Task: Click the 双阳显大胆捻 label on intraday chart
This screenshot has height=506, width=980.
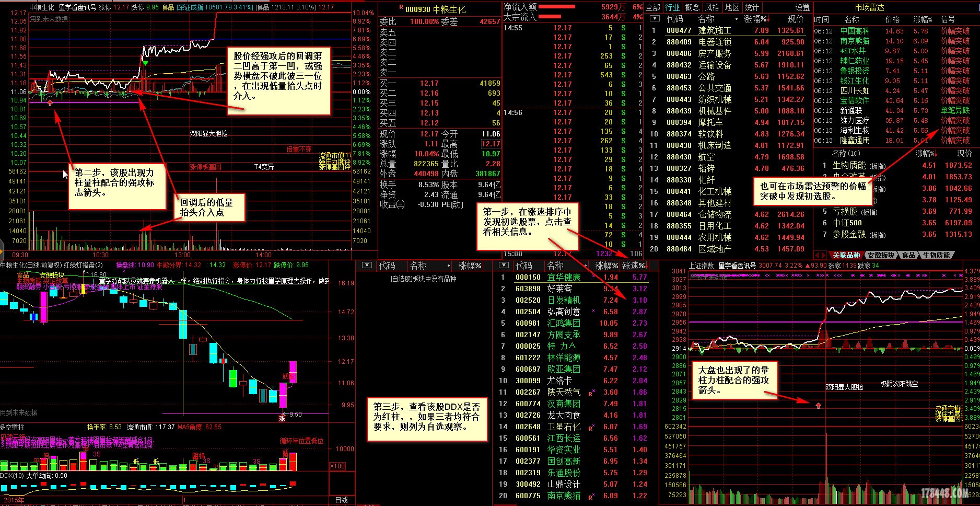Action: pyautogui.click(x=208, y=134)
